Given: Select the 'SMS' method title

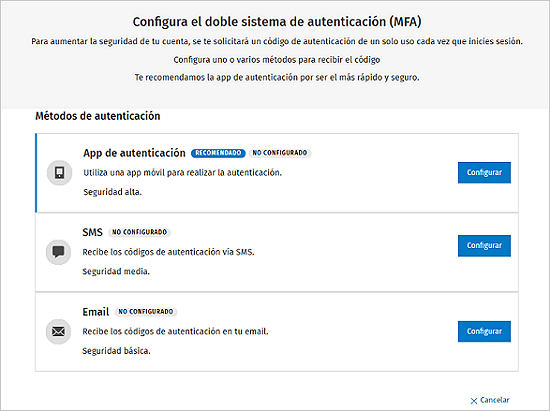Looking at the screenshot, I should pyautogui.click(x=93, y=232).
